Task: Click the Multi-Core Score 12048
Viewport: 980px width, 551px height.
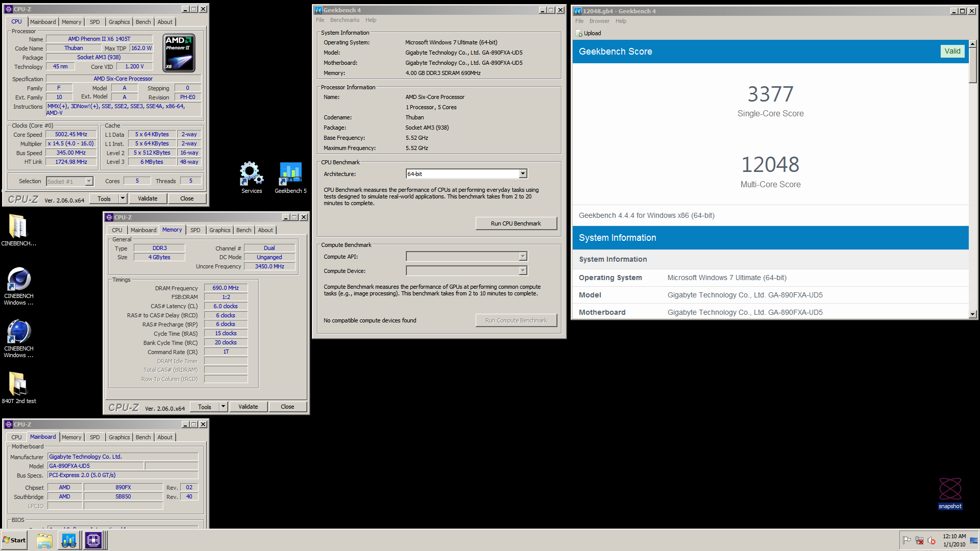Action: [770, 165]
